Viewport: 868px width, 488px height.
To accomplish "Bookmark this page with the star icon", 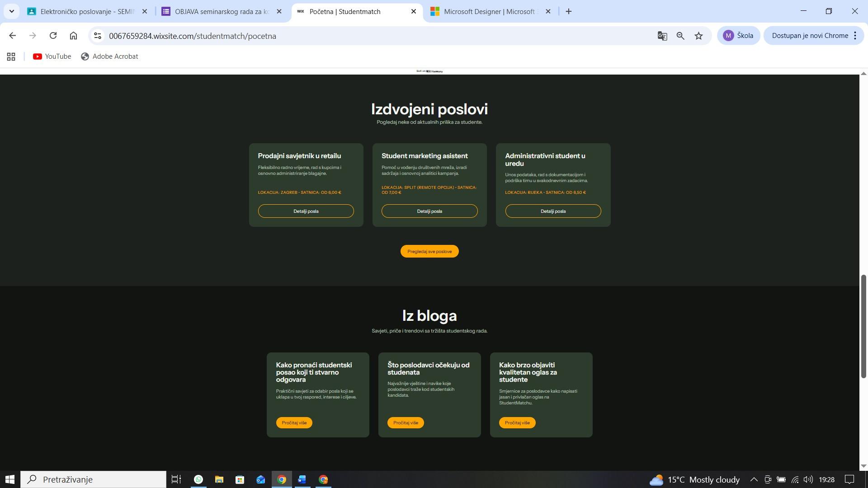I will pyautogui.click(x=699, y=36).
